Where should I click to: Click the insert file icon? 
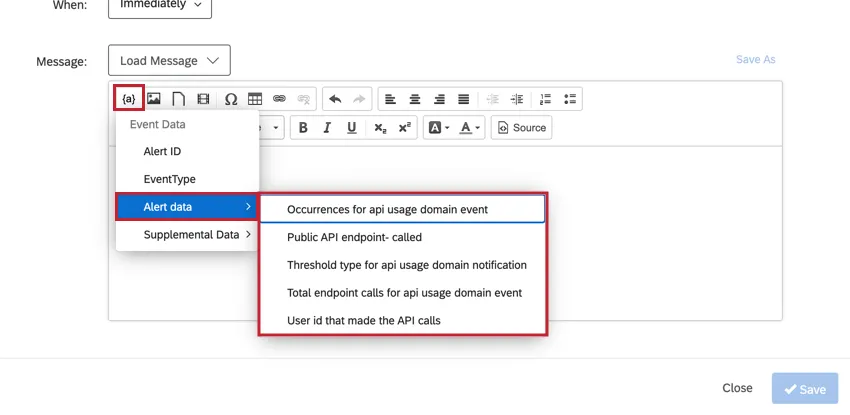pyautogui.click(x=178, y=99)
